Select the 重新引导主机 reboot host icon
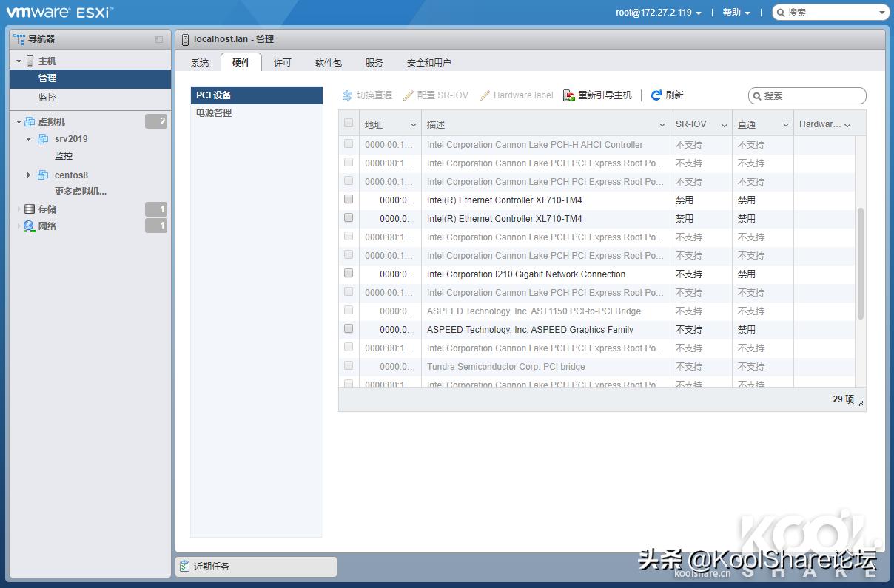The image size is (894, 588). point(568,95)
